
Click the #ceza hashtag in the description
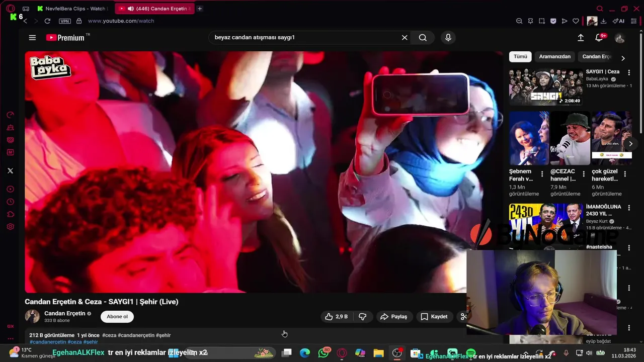click(x=109, y=335)
